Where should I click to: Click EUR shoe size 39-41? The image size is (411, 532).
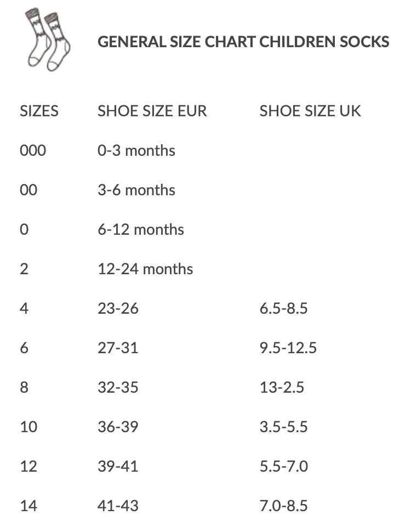point(118,466)
